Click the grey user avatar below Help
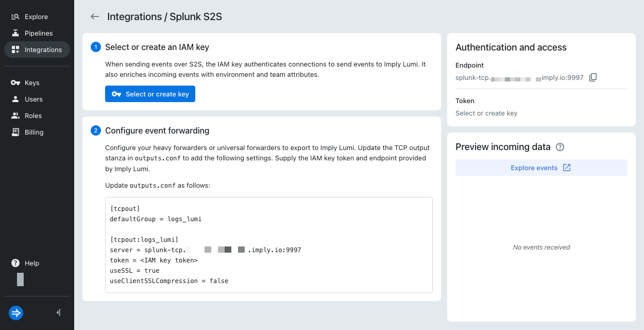This screenshot has width=644, height=330. tap(21, 279)
